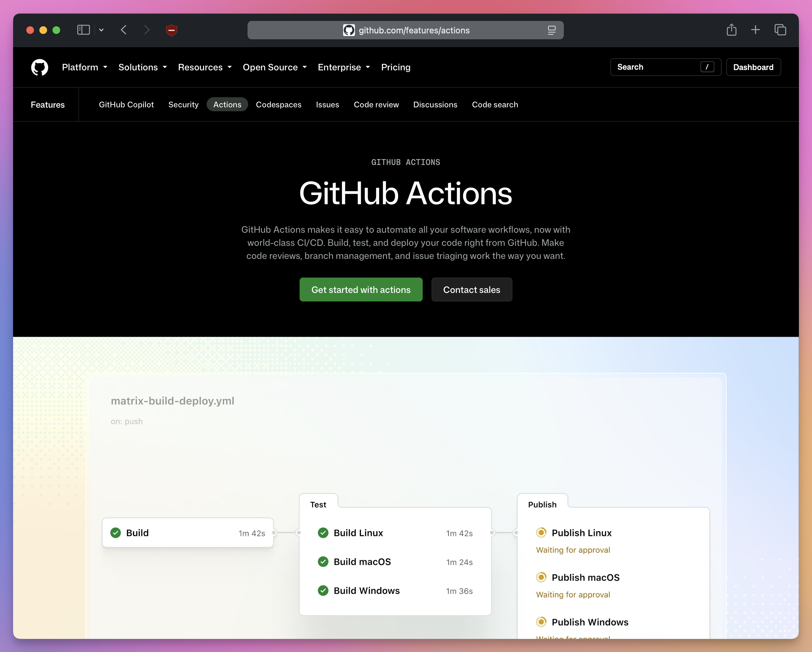Click the Search field in the header

pos(666,67)
